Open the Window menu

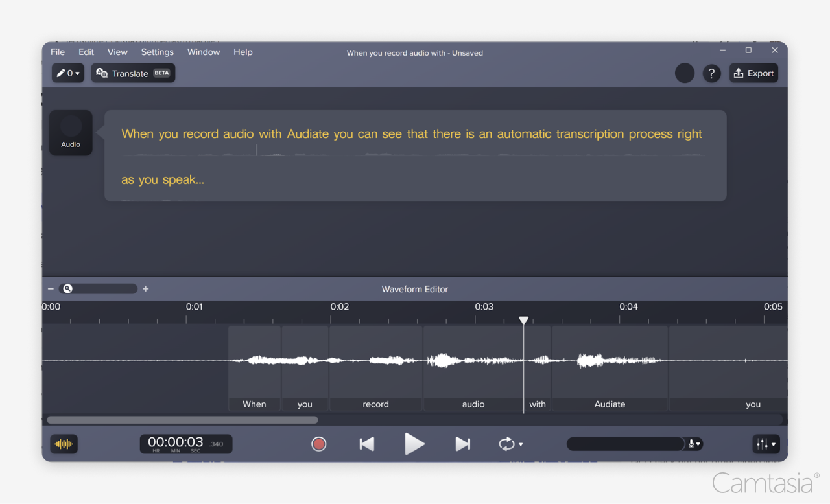tap(204, 52)
